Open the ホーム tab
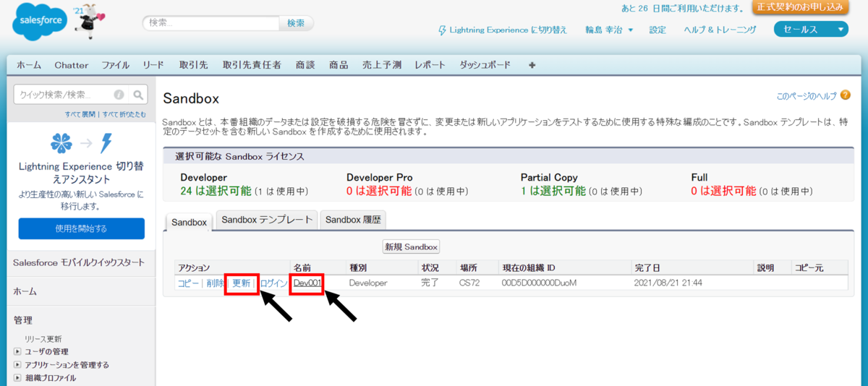868x386 pixels. pos(29,65)
